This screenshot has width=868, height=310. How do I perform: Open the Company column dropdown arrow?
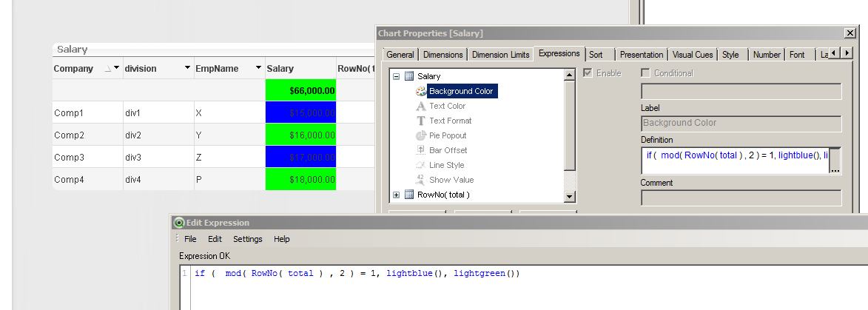pos(116,68)
